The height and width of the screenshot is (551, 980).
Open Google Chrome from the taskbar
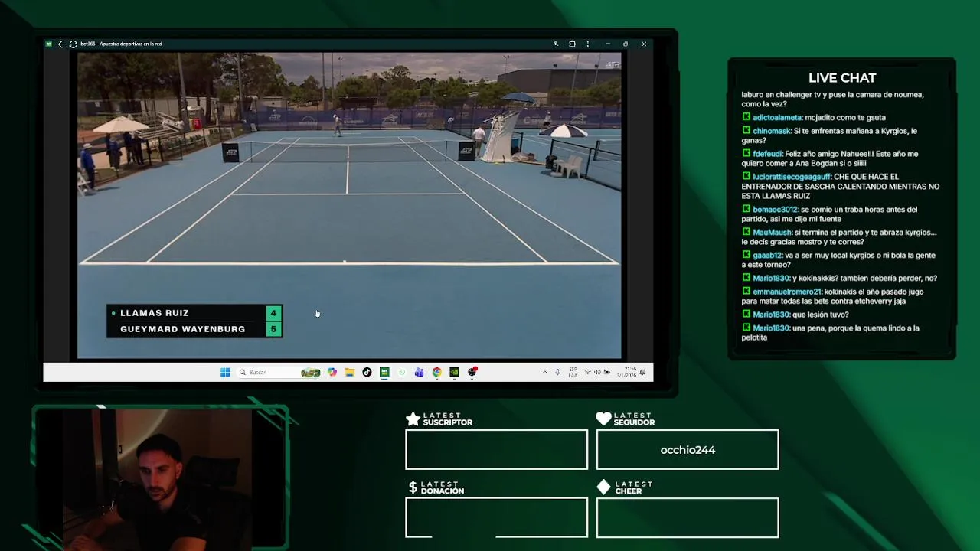click(436, 372)
